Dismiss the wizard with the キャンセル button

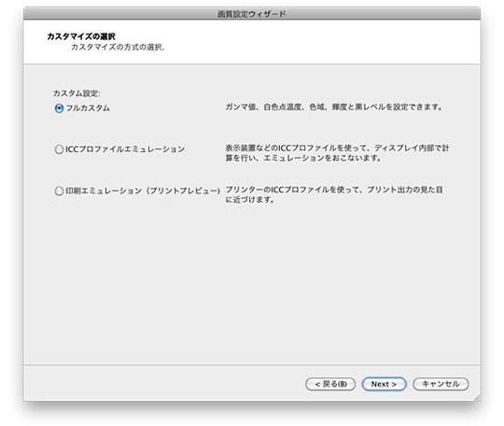coord(441,384)
